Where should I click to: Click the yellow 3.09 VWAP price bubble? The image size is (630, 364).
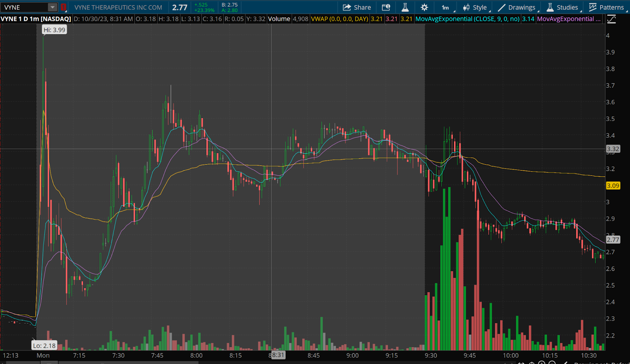(613, 186)
